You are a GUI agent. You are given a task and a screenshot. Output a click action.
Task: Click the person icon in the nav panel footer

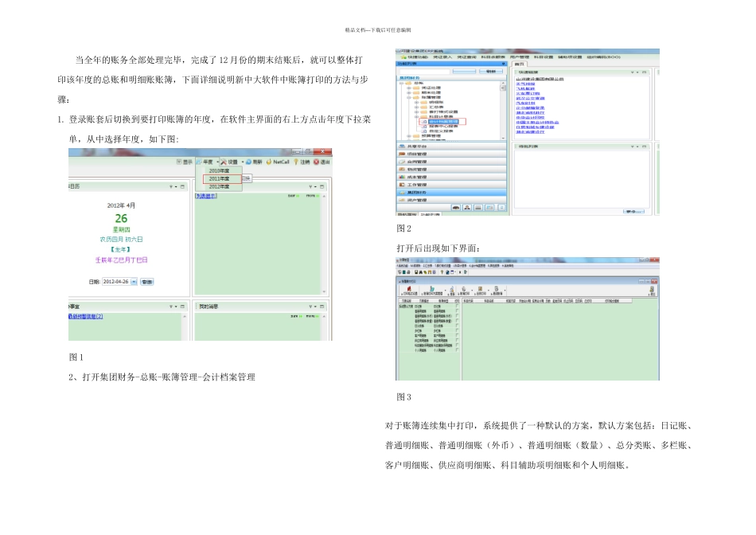tap(467, 208)
